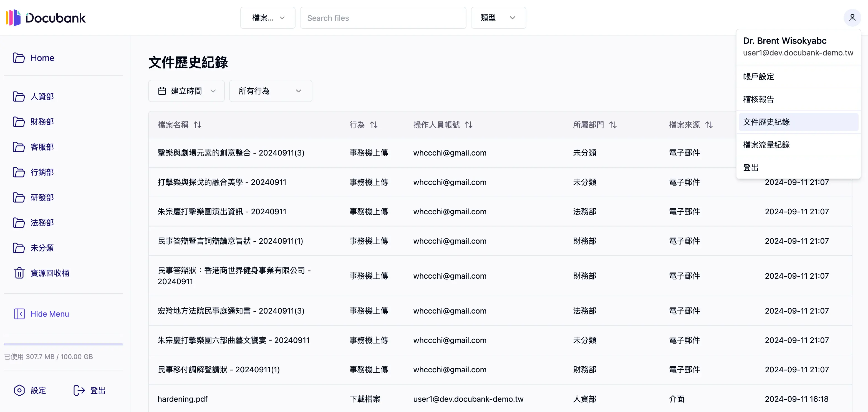This screenshot has width=868, height=412.
Task: Click the 設定 gear icon at bottom
Action: (19, 390)
